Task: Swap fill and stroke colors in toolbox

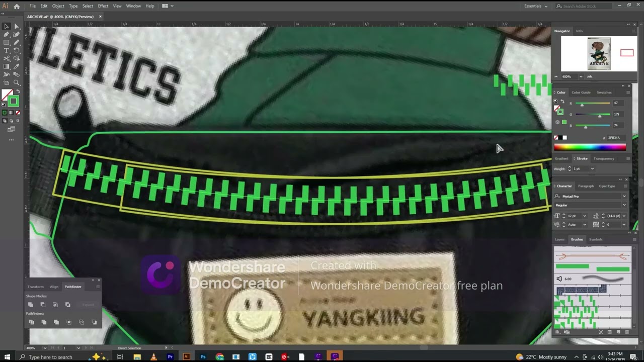Action: (18, 91)
